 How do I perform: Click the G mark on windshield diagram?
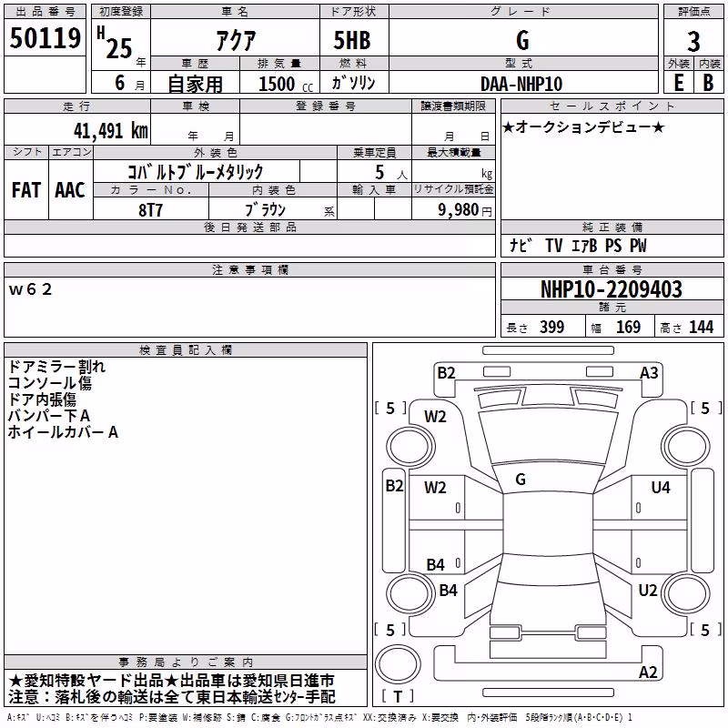tap(521, 480)
